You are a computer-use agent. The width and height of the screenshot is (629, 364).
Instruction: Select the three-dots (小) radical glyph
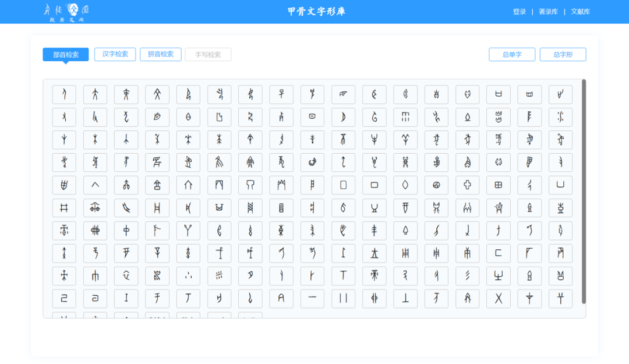[x=188, y=275]
